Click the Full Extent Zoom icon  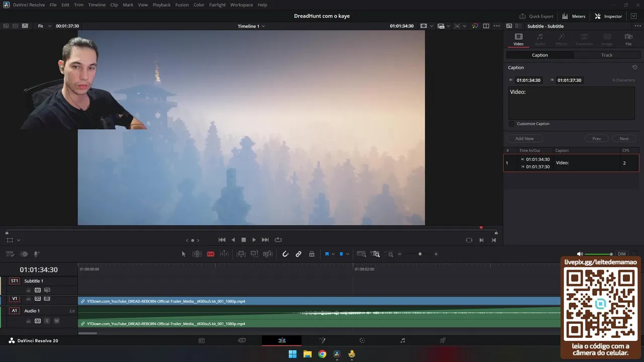(x=362, y=254)
